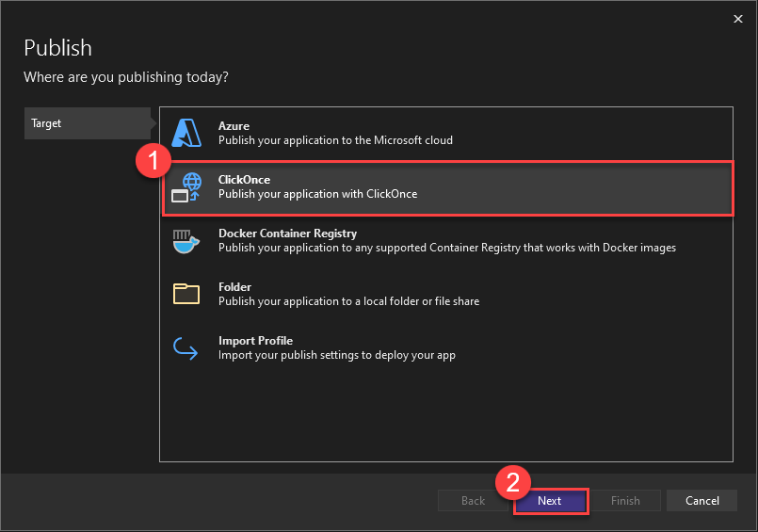Choose the Folder title text
Viewport: 758px width, 532px height.
point(234,287)
